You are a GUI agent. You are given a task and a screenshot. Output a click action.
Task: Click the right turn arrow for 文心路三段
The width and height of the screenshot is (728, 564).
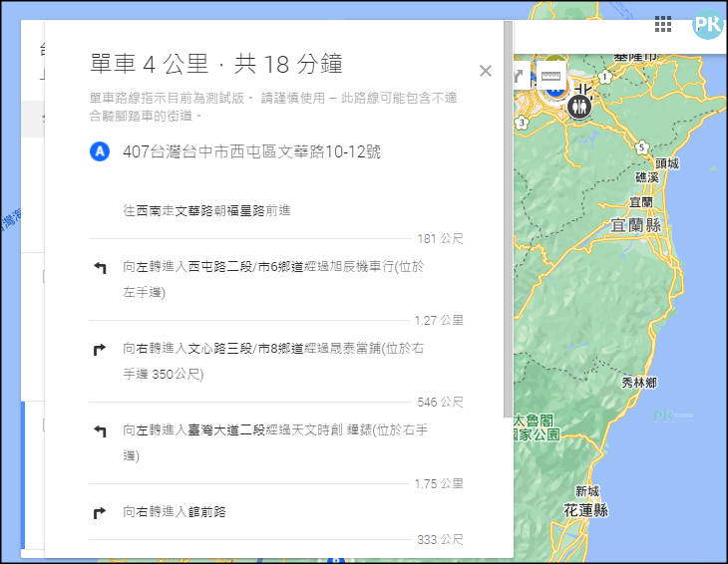(100, 349)
